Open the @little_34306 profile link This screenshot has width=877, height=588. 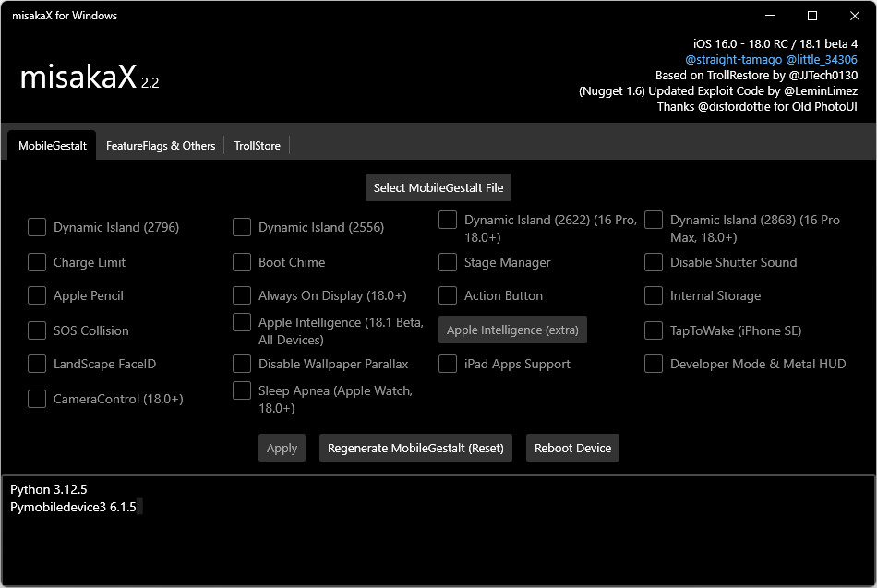(x=822, y=60)
